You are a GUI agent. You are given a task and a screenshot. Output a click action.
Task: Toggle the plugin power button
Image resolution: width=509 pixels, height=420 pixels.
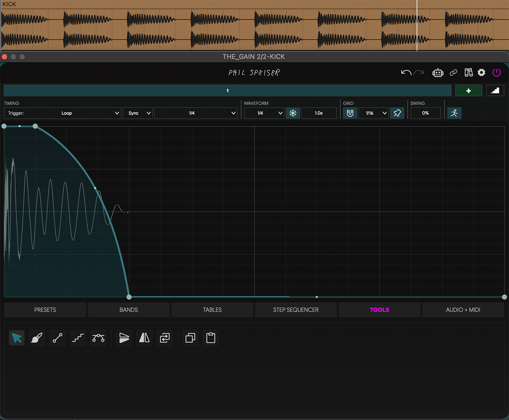click(496, 72)
